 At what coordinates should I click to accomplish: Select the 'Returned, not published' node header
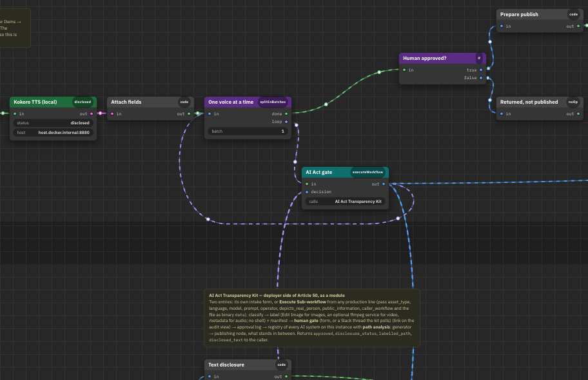[540, 102]
